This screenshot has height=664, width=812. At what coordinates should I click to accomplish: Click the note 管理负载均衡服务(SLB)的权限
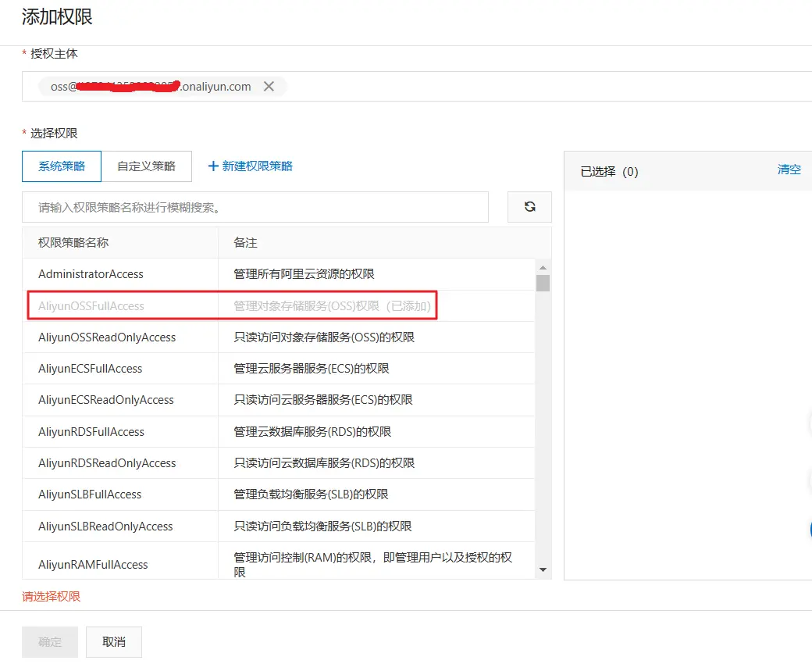click(x=311, y=494)
